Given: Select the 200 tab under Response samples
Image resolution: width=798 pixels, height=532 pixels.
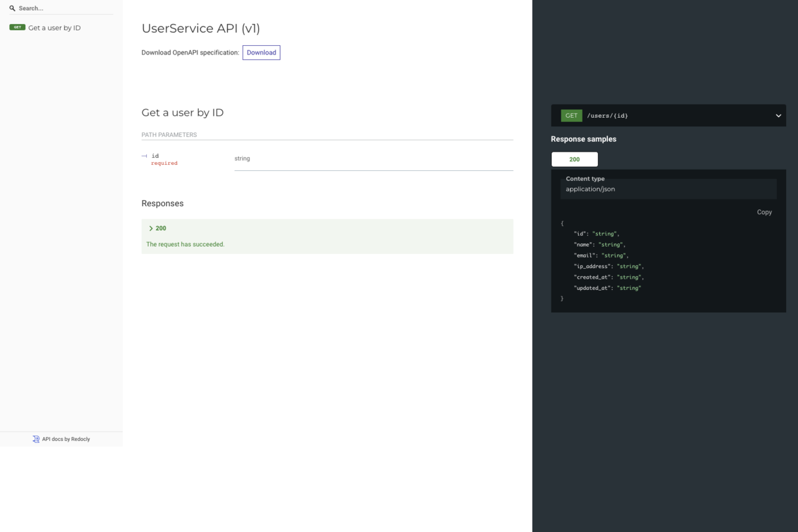Looking at the screenshot, I should pos(574,159).
